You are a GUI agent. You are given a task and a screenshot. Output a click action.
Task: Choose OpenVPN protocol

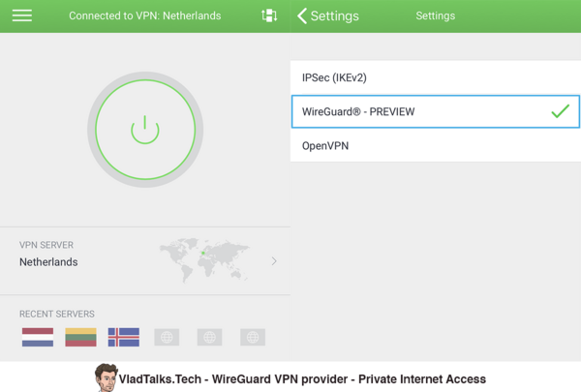click(x=436, y=145)
